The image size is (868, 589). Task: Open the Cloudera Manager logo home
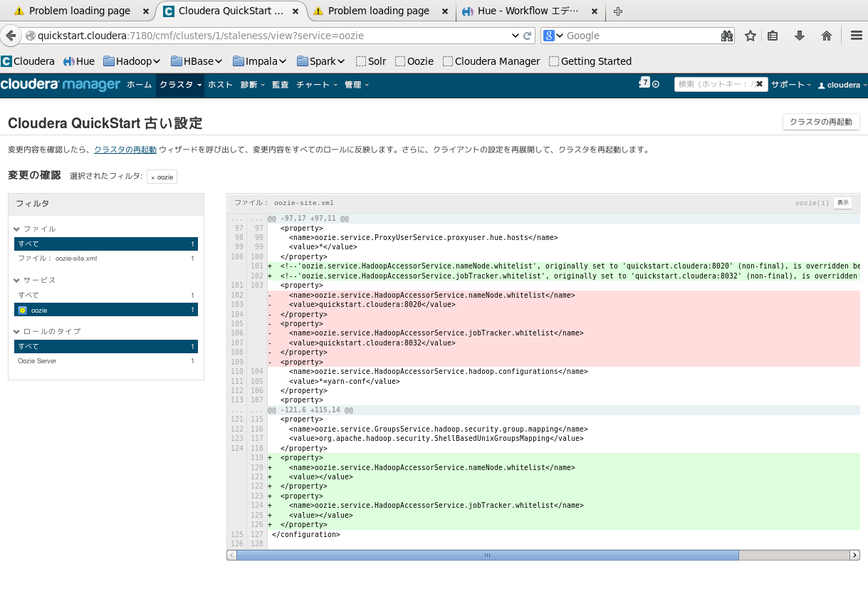click(61, 85)
